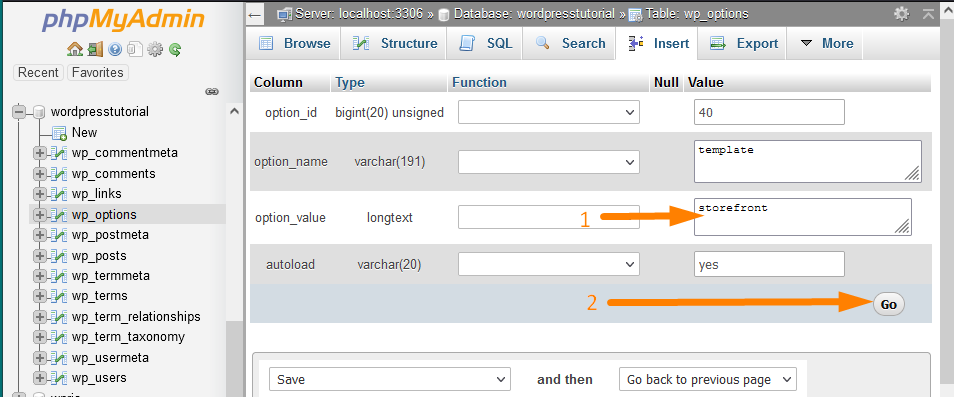The height and width of the screenshot is (397, 954).
Task: Click the link chain icon in sidebar
Action: point(212,92)
